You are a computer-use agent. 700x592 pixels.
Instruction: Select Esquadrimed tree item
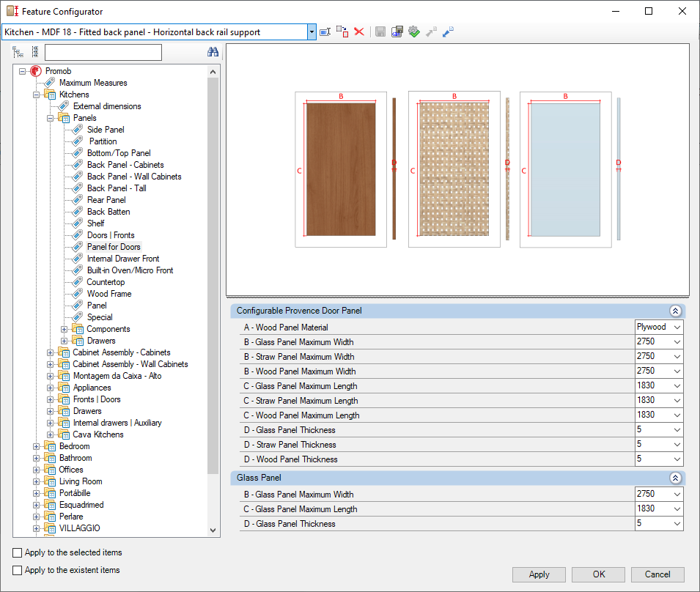(81, 505)
